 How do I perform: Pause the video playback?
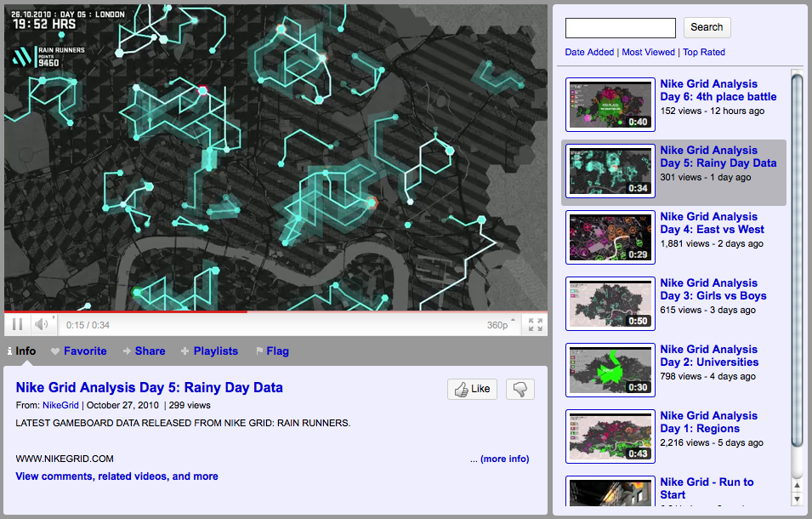[x=17, y=324]
